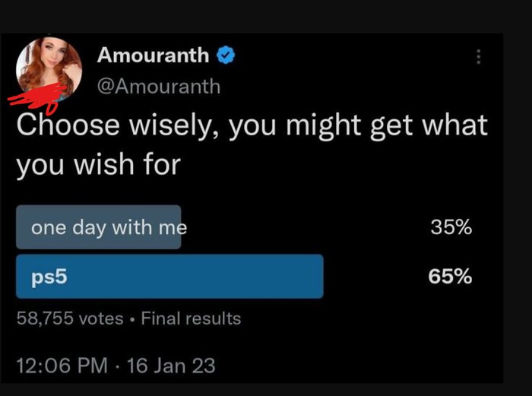Open the Amouranth profile picture
This screenshot has width=532, height=396.
coord(50,66)
